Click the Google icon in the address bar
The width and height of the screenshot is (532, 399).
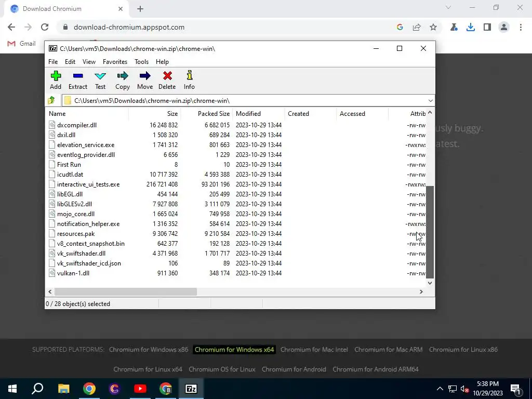click(x=400, y=27)
